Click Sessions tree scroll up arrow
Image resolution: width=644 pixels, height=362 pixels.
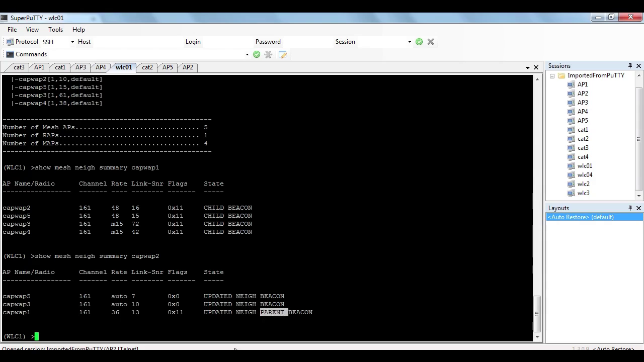(x=639, y=75)
